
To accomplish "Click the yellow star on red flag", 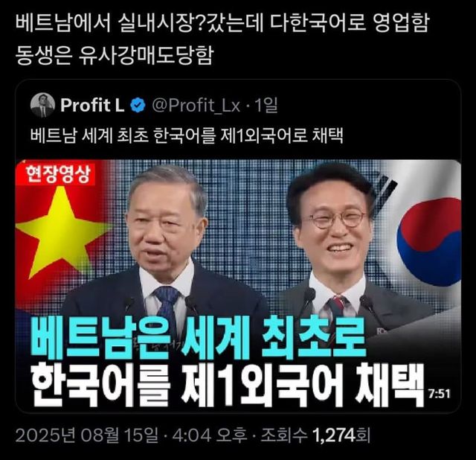I will pyautogui.click(x=61, y=231).
